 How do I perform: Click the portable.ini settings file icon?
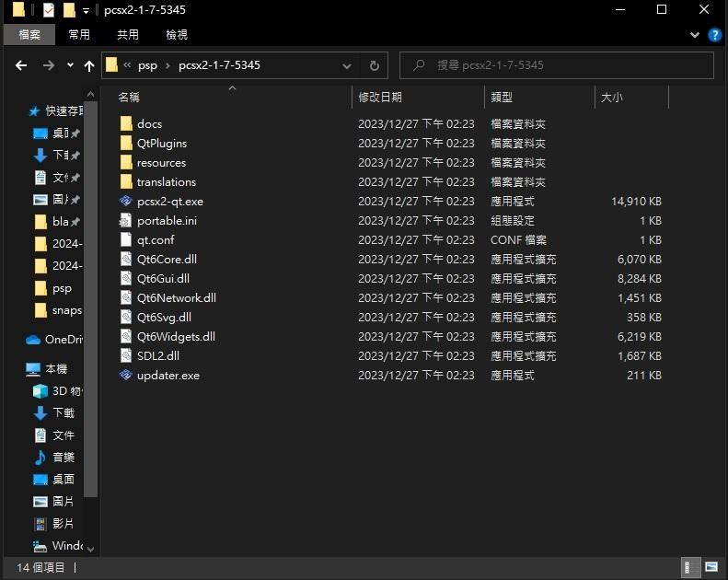(127, 220)
